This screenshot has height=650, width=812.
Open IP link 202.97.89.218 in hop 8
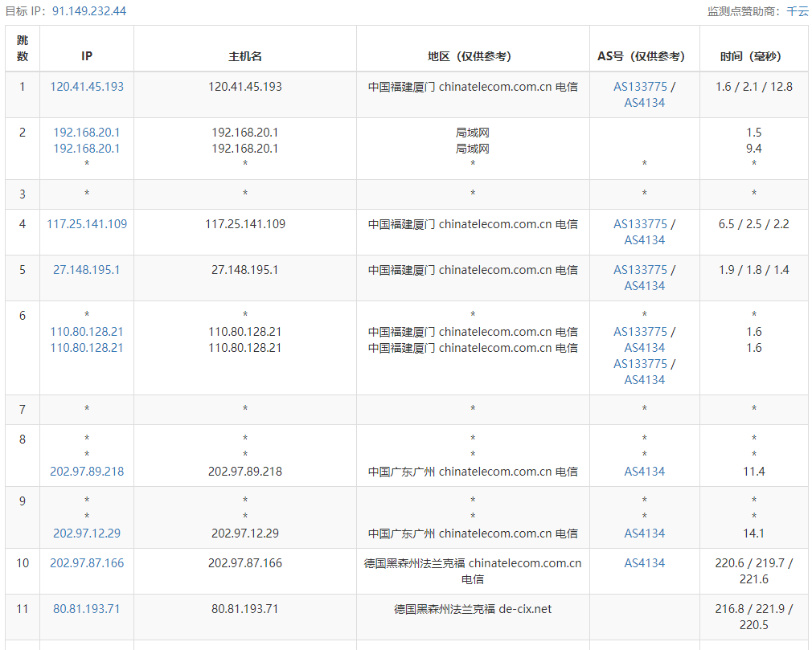point(87,472)
